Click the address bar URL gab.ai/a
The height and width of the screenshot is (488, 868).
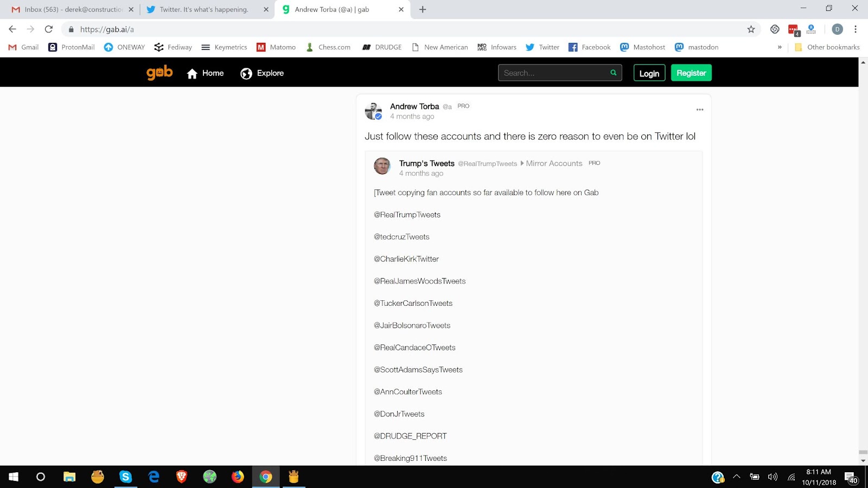(107, 29)
